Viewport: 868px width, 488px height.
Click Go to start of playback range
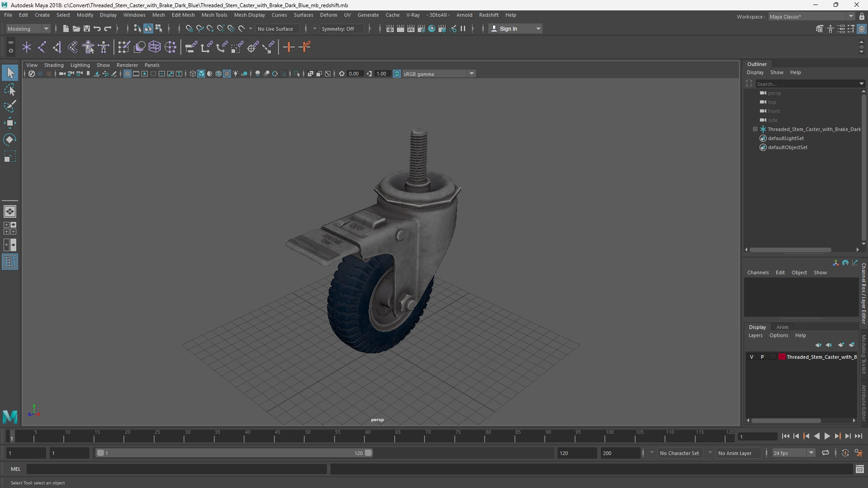tap(785, 436)
